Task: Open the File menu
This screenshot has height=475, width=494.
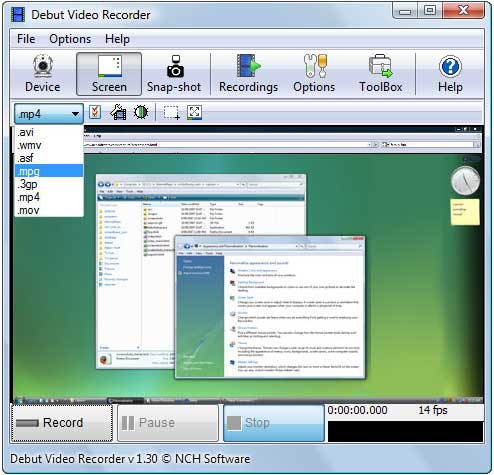Action: point(26,39)
